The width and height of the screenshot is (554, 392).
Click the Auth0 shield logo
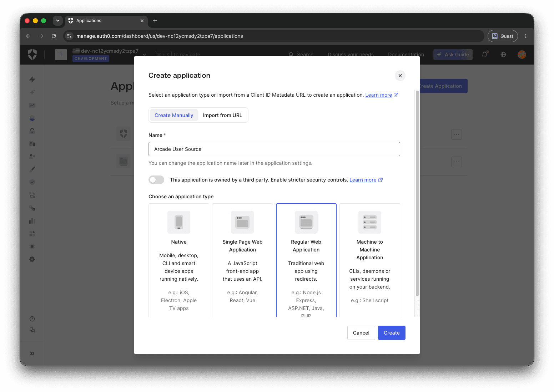[x=32, y=55]
